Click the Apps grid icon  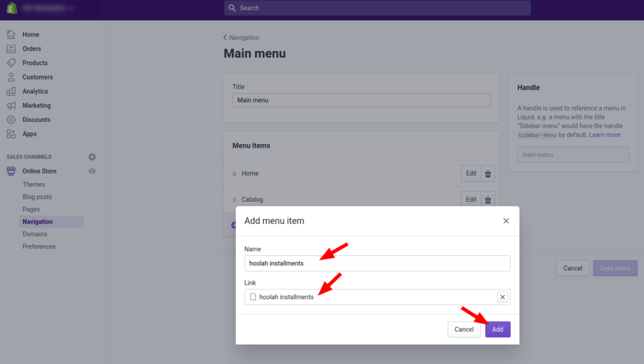pyautogui.click(x=11, y=134)
